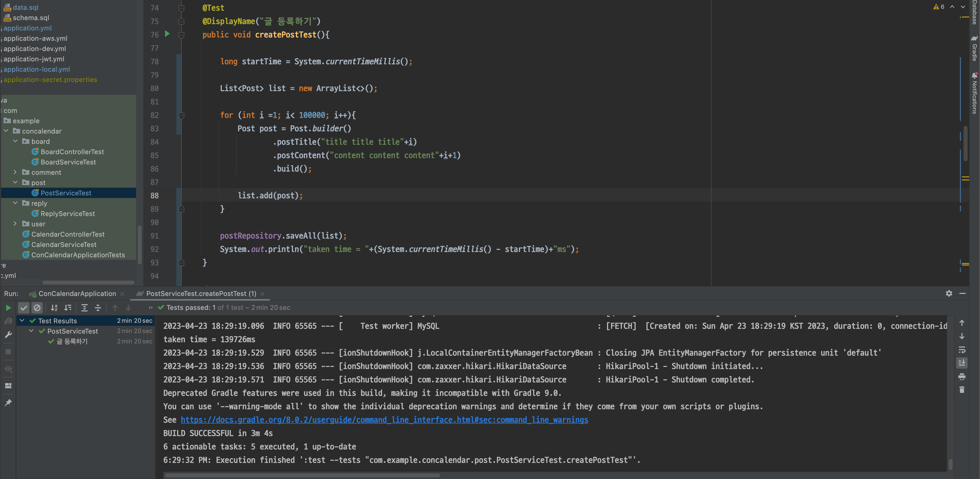This screenshot has height=479, width=980.
Task: Toggle show ignored tests filter
Action: [37, 307]
